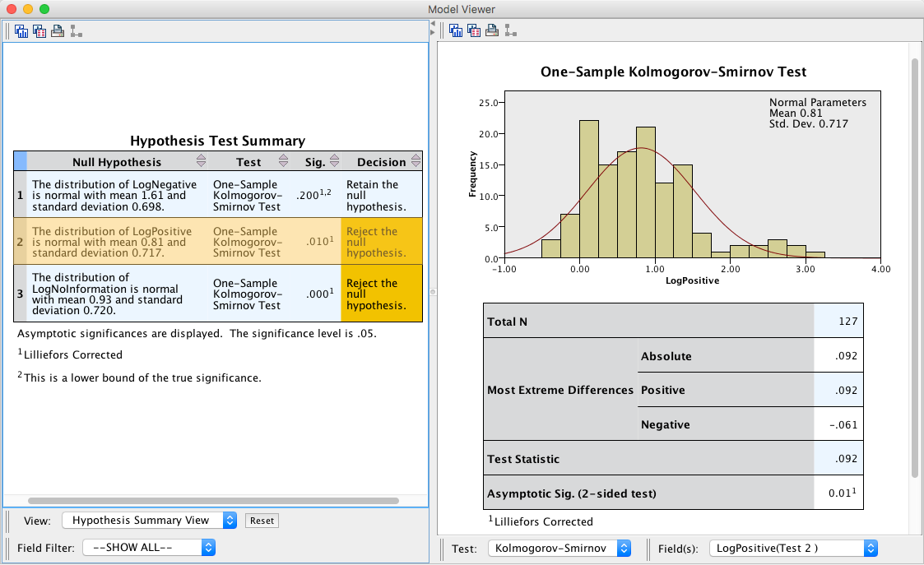The width and height of the screenshot is (924, 565).
Task: Sort table by Null Hypothesis column arrows
Action: 200,161
